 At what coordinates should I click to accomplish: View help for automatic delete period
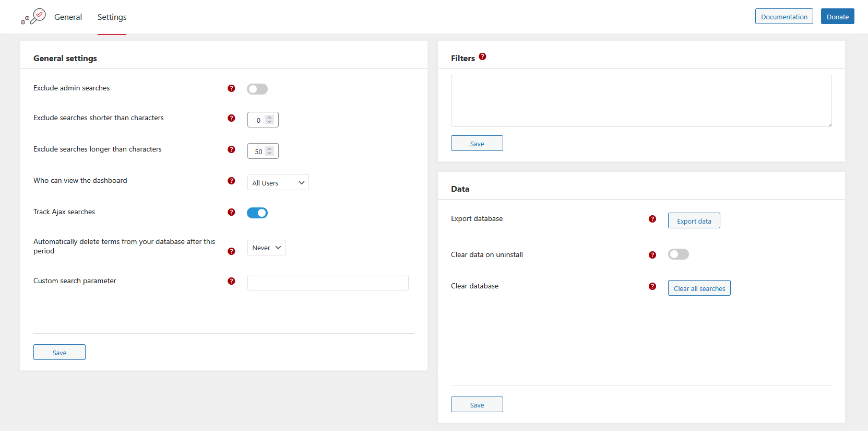231,251
